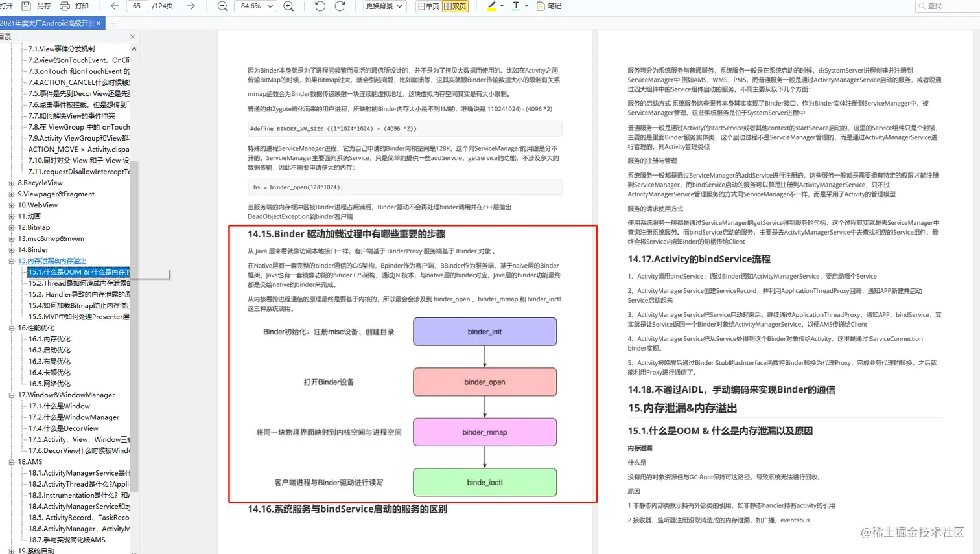Click heading 15.1.什么是OOM on right page
Image resolution: width=980 pixels, height=554 pixels.
click(x=720, y=431)
